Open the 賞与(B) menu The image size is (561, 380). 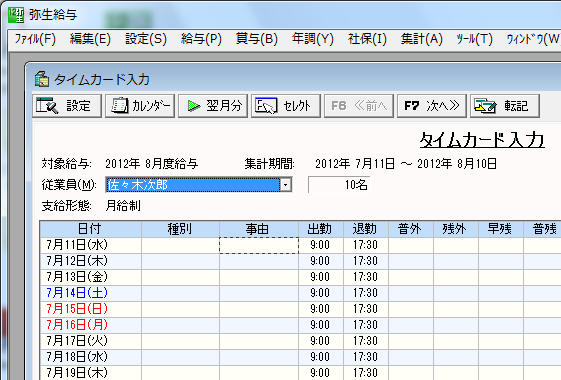(x=257, y=39)
